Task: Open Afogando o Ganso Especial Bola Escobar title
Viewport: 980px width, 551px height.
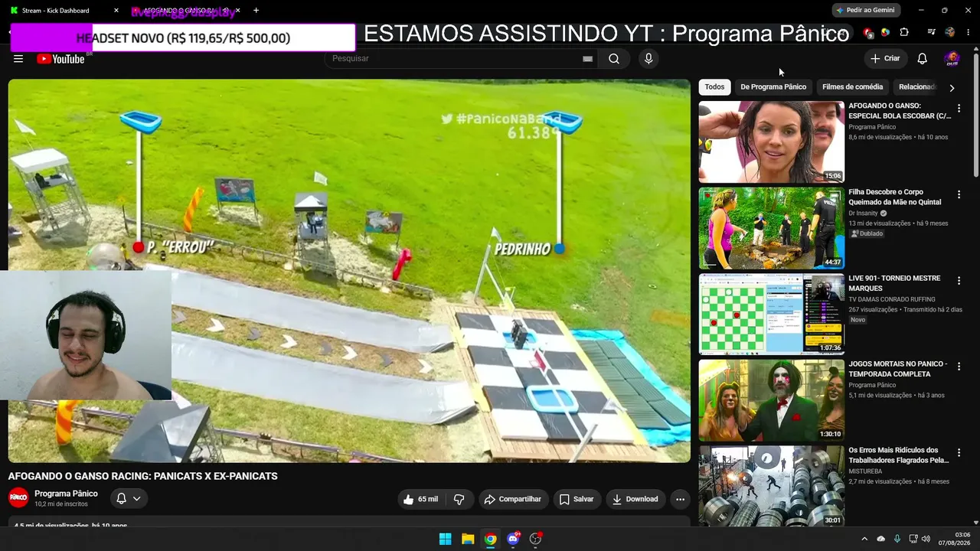Action: click(900, 111)
